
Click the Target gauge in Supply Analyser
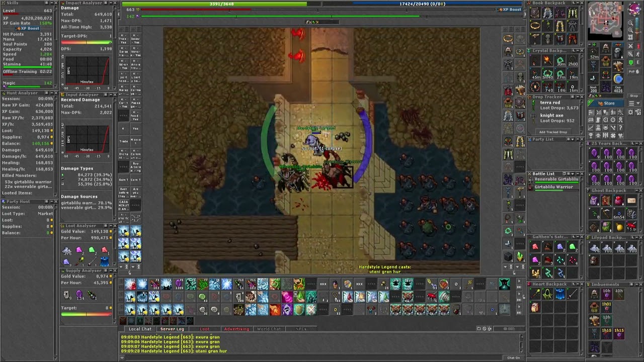coord(86,314)
